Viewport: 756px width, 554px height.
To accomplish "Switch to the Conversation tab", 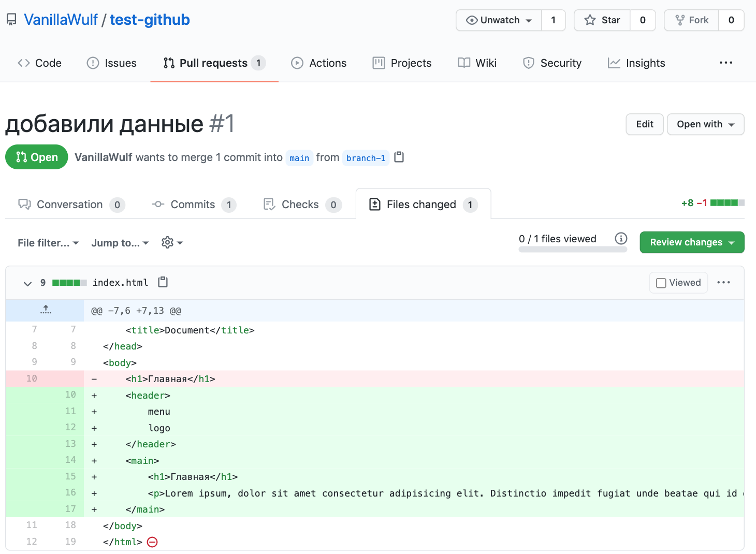I will click(x=71, y=205).
